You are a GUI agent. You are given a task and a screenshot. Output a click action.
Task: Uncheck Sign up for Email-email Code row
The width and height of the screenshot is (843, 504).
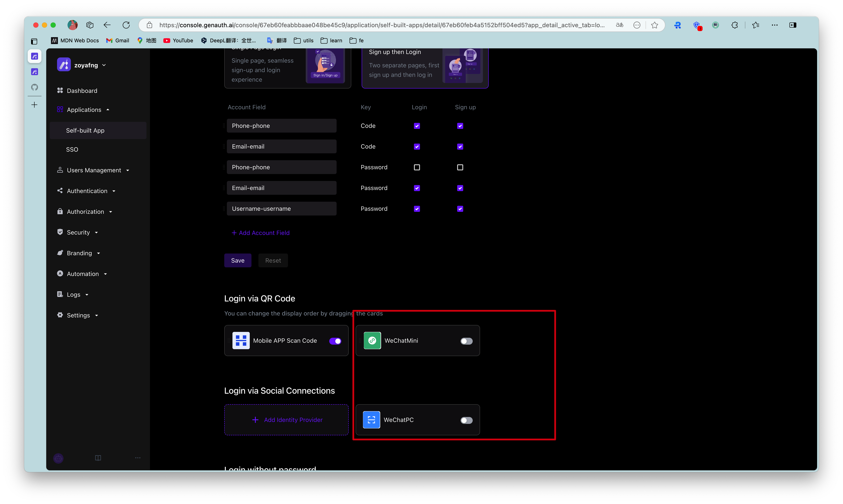tap(460, 147)
